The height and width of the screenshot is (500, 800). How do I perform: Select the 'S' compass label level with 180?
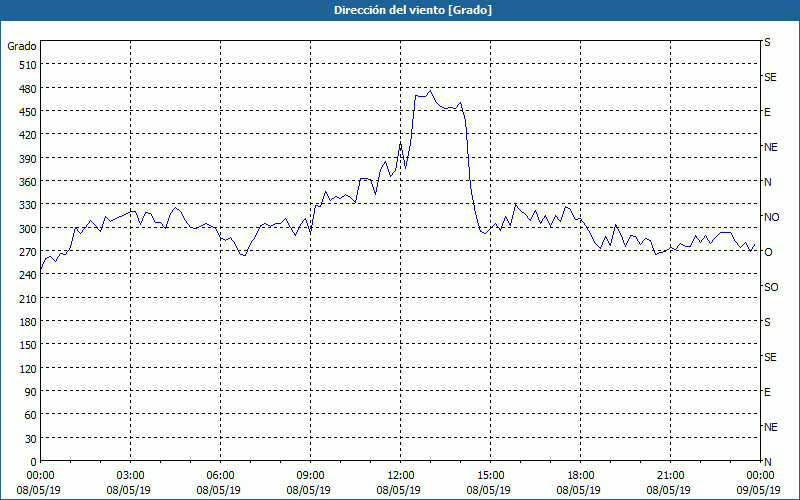click(x=767, y=322)
